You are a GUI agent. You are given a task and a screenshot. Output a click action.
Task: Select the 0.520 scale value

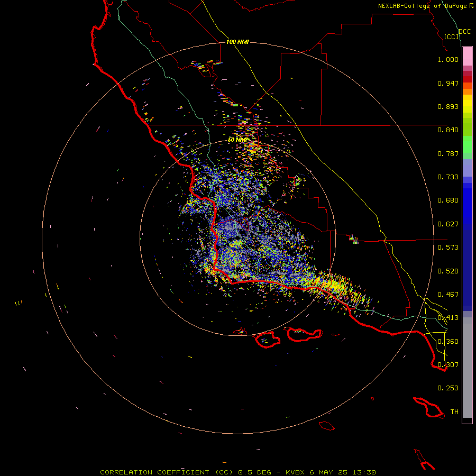tap(448, 271)
